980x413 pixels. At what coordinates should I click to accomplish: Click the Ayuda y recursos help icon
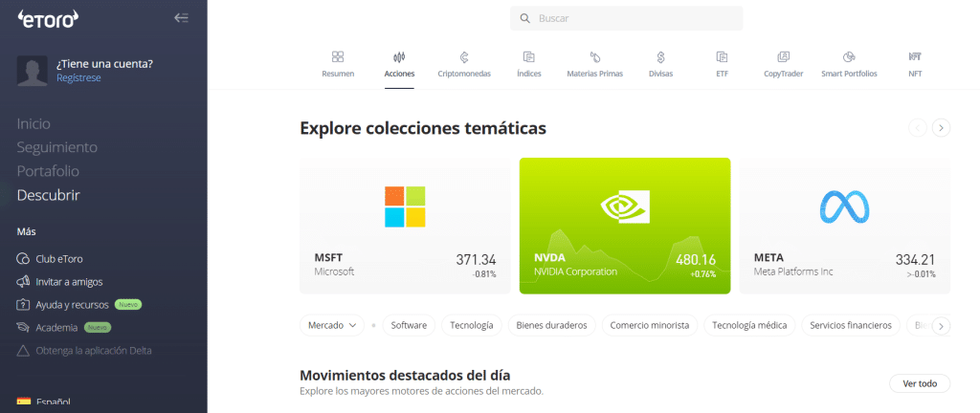pos(23,305)
